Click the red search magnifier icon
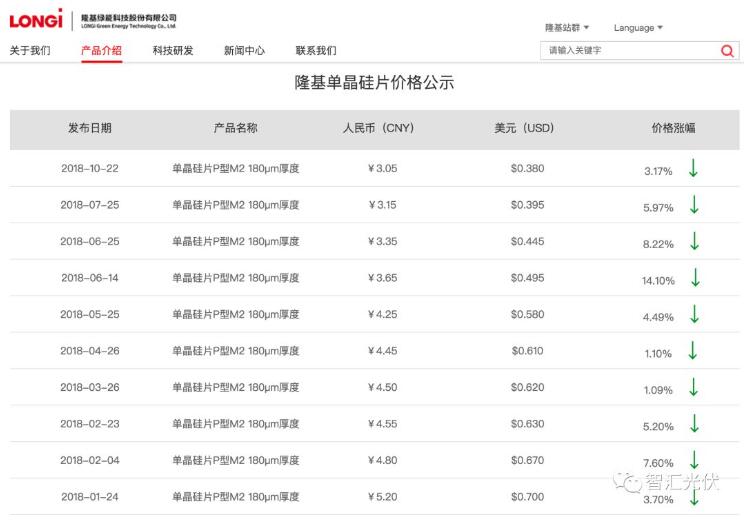This screenshot has width=749, height=522. [727, 51]
